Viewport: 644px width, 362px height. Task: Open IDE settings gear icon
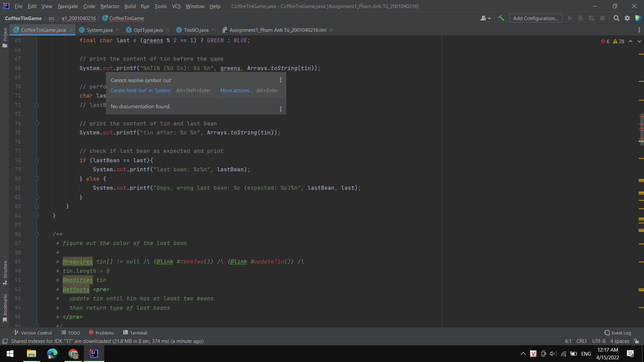pos(627,18)
